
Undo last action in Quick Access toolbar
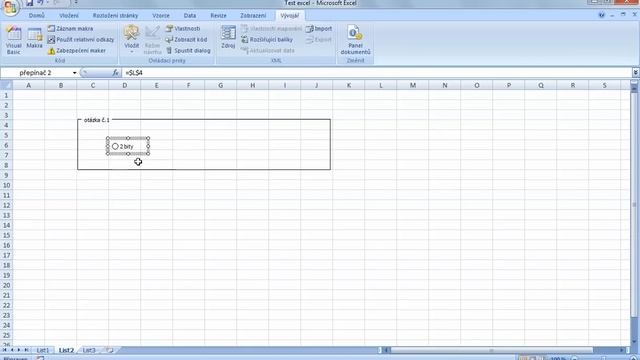(x=40, y=3)
